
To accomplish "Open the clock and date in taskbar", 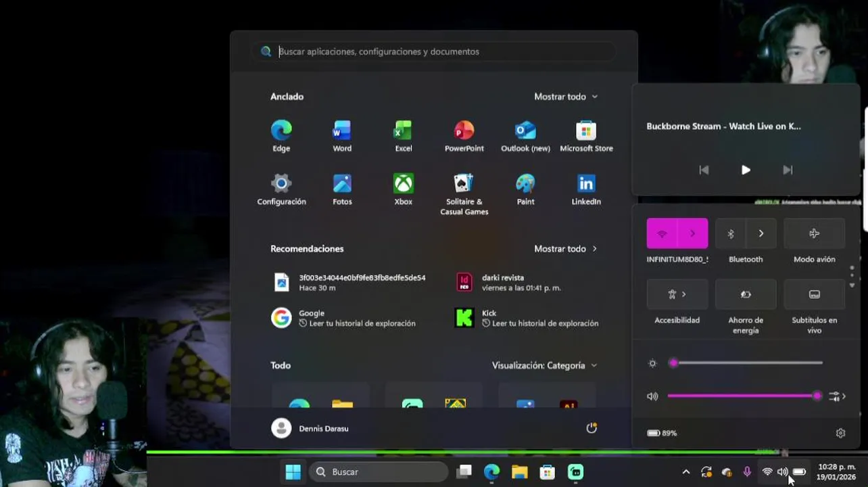I will tap(836, 471).
